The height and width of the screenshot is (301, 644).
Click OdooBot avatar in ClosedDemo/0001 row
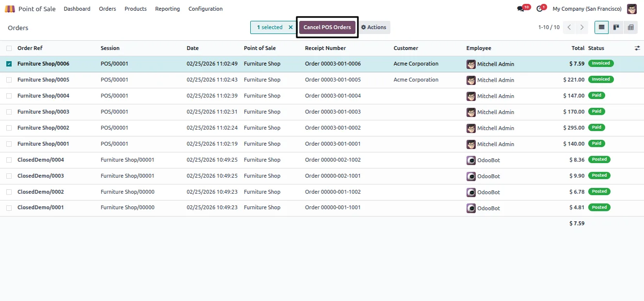click(x=471, y=208)
